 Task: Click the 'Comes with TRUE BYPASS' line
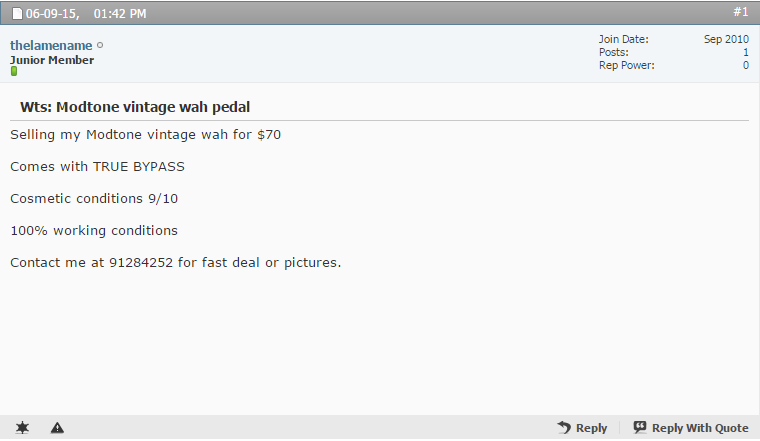click(x=97, y=167)
